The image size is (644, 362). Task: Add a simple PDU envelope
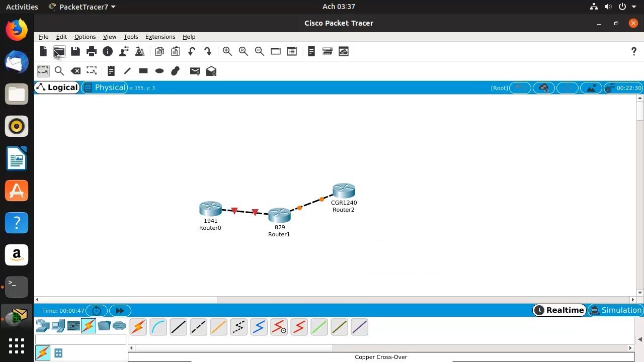(195, 71)
